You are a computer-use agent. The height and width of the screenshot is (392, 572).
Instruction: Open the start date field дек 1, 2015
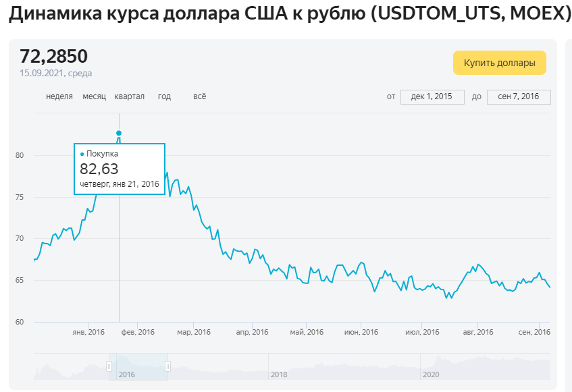[432, 97]
